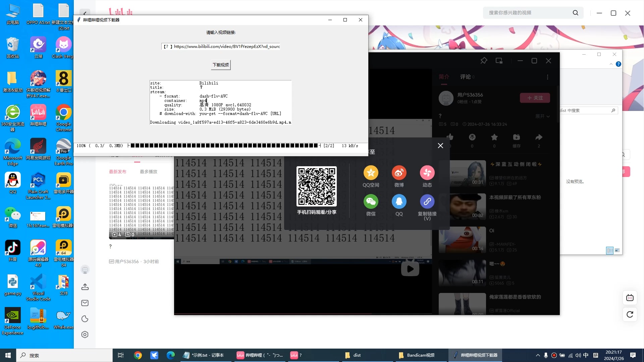Click the refresh icon at right edge
Screen dimensions: 644x362
[630, 314]
